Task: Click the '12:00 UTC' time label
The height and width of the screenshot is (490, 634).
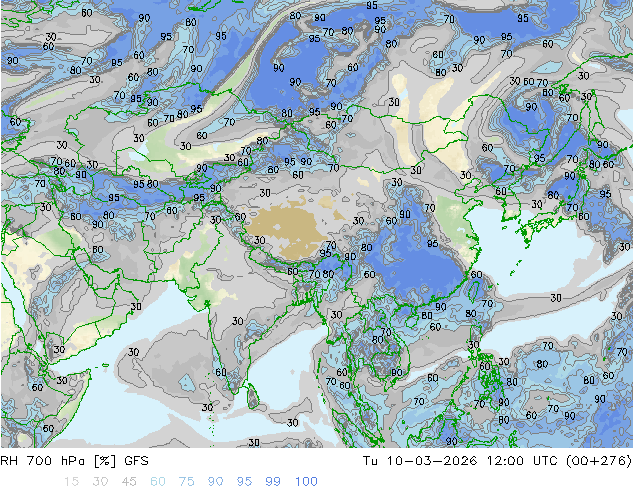Action: point(522,461)
